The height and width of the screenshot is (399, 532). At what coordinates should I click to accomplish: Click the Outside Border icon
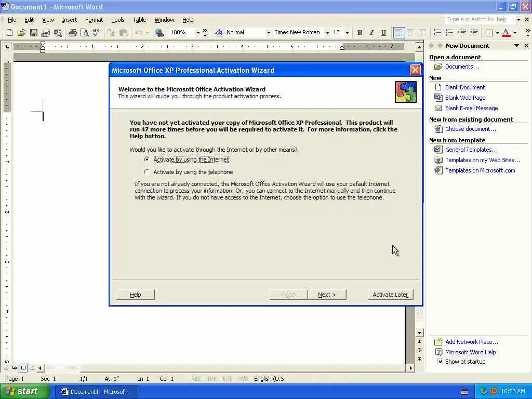click(x=489, y=33)
